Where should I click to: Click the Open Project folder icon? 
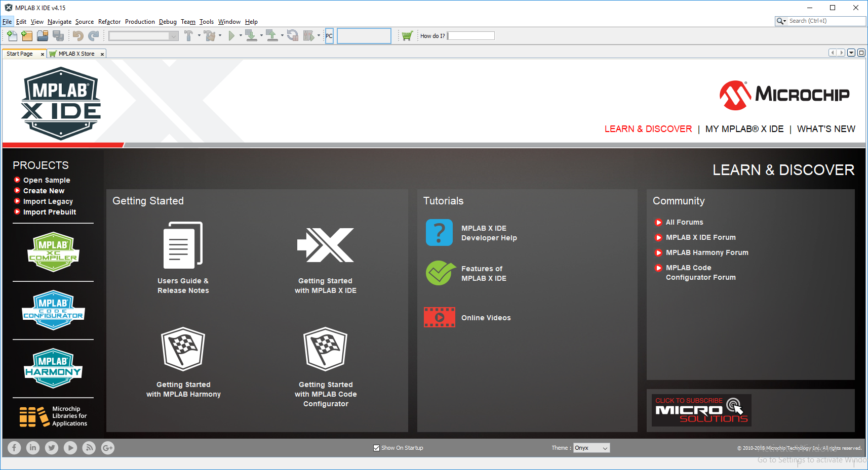pos(43,35)
